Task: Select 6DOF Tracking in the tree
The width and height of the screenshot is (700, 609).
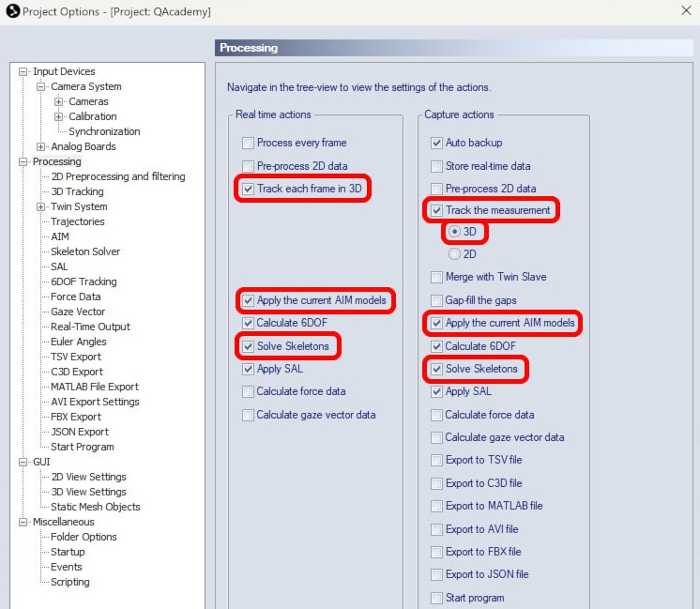Action: coord(84,282)
